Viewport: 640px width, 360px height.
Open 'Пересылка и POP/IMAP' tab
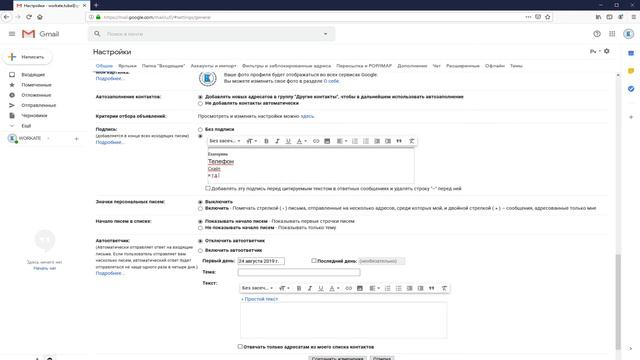click(364, 66)
